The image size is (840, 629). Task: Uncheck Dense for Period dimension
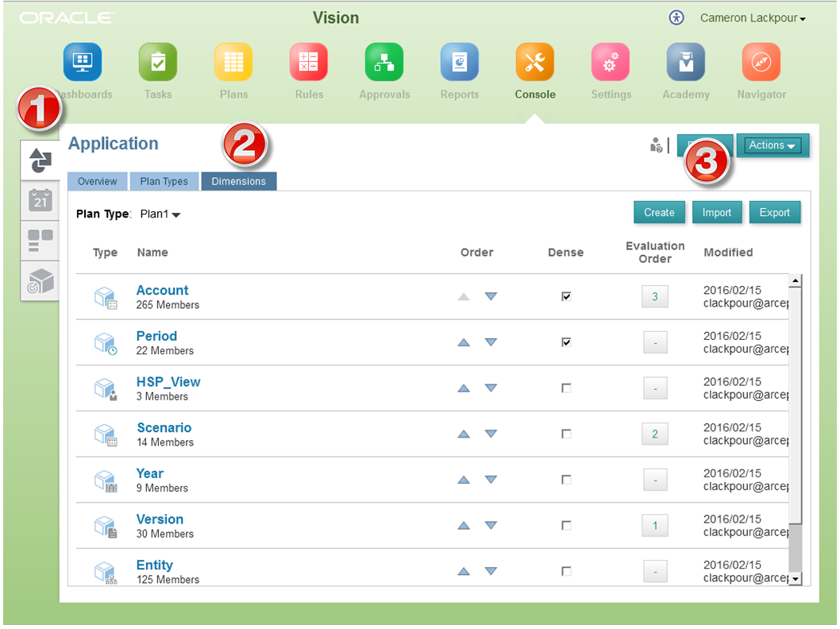click(x=566, y=342)
